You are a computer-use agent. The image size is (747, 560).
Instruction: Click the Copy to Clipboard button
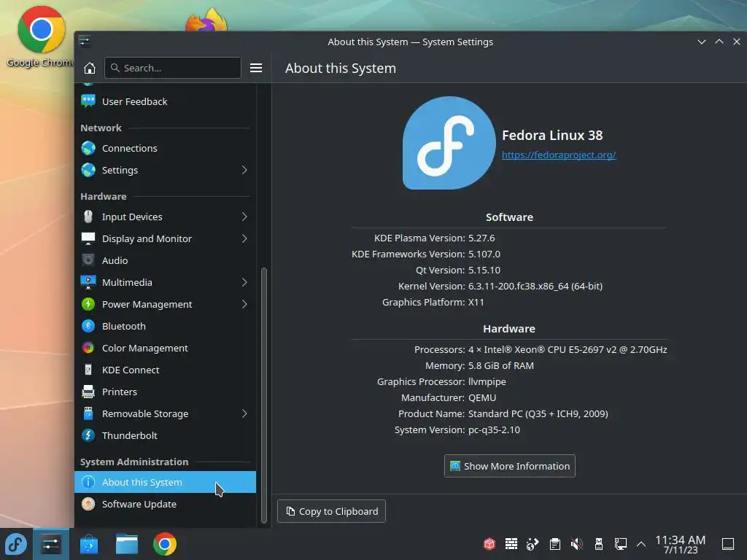(x=332, y=511)
